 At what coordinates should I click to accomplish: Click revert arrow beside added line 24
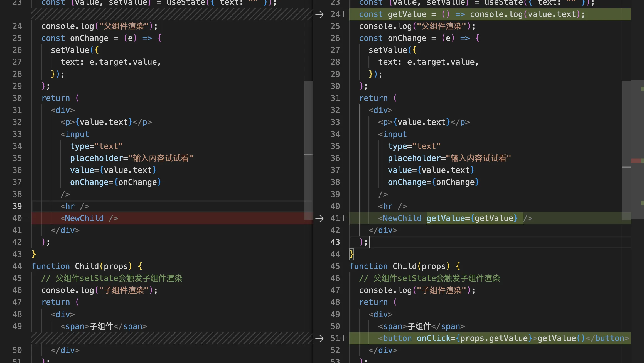(x=319, y=14)
